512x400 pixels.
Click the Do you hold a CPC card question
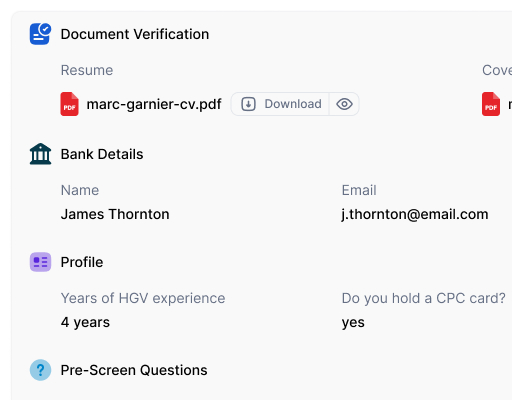tap(424, 298)
